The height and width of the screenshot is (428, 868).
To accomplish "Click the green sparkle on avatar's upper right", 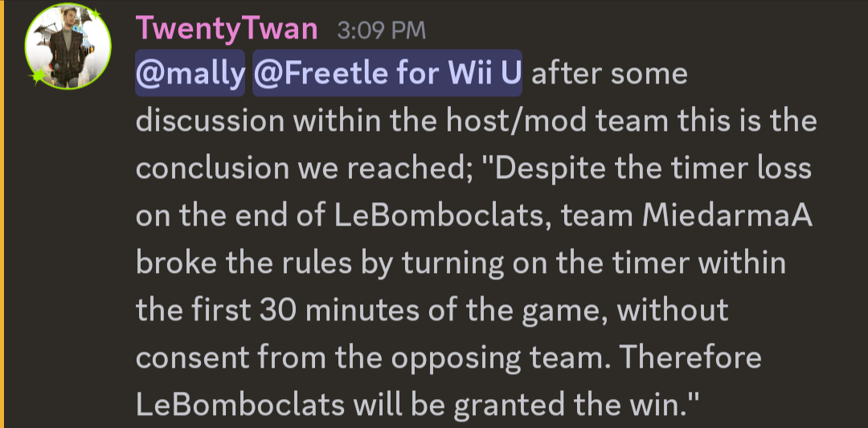I will [x=95, y=12].
